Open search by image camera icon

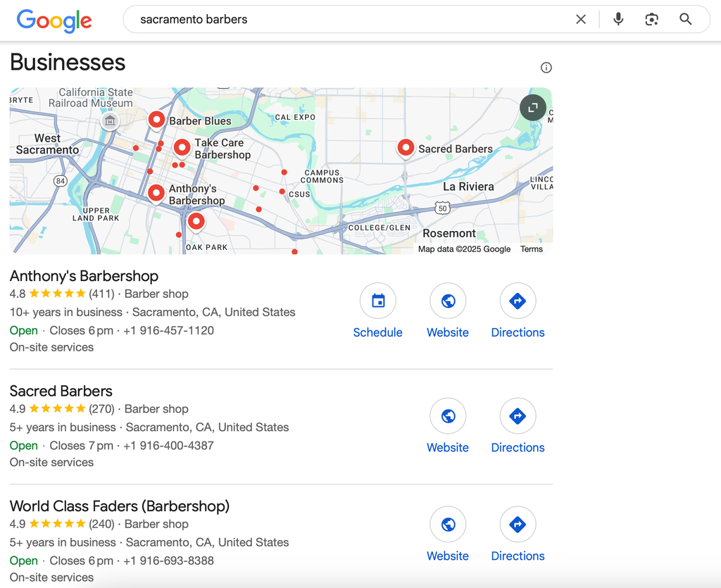652,20
